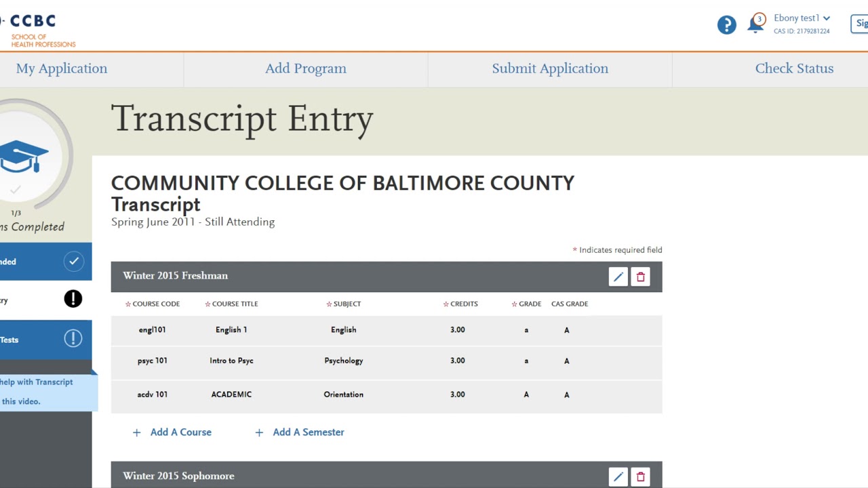Click the engl101 course code cell
This screenshot has width=868, height=488.
coord(152,330)
